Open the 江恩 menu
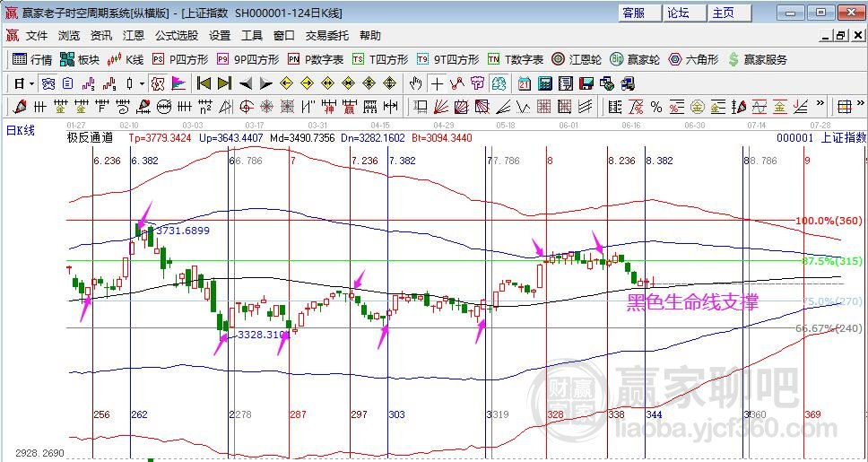 tap(134, 36)
